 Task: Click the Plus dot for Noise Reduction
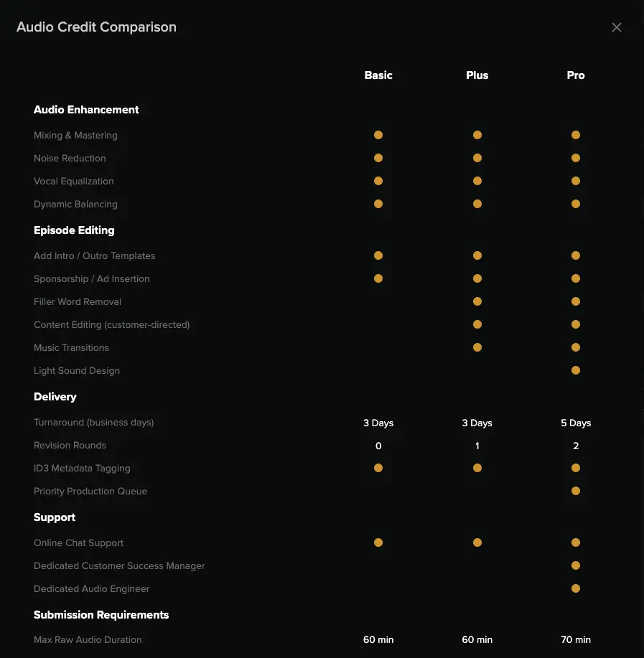(x=477, y=158)
